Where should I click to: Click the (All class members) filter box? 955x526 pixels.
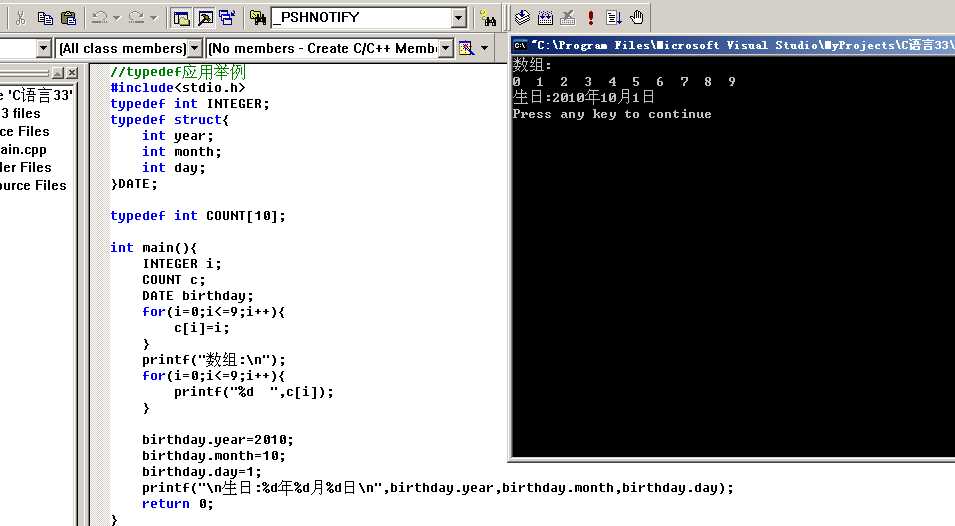click(x=122, y=48)
